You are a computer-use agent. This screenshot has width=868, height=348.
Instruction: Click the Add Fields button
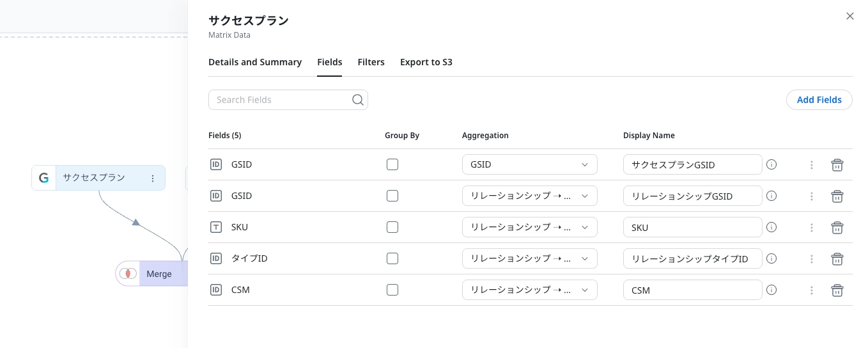point(819,100)
